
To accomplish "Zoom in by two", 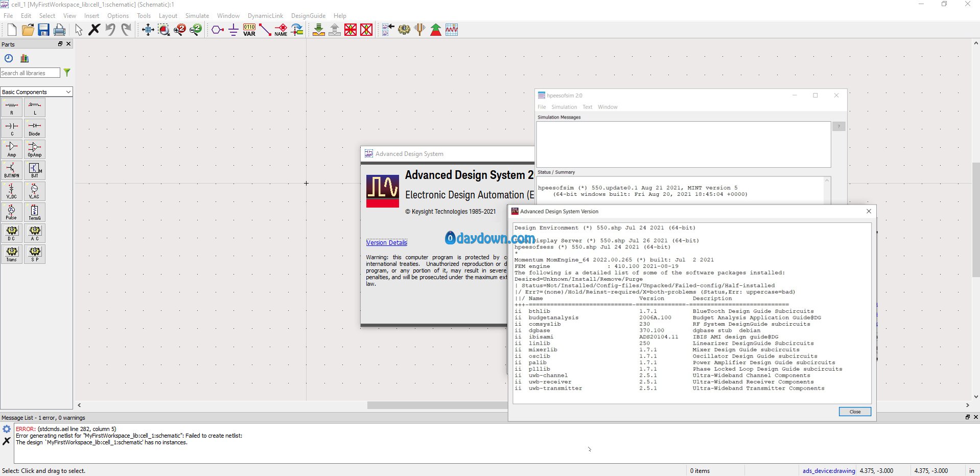I will 180,30.
